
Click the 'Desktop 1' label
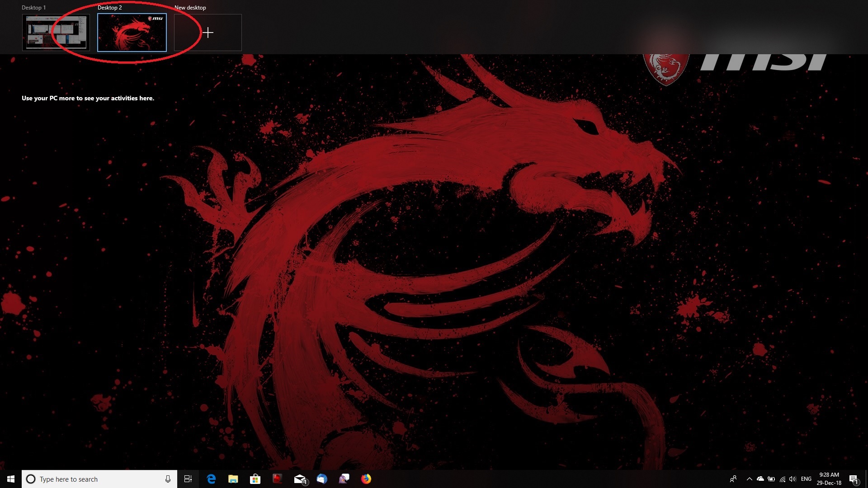click(x=34, y=8)
